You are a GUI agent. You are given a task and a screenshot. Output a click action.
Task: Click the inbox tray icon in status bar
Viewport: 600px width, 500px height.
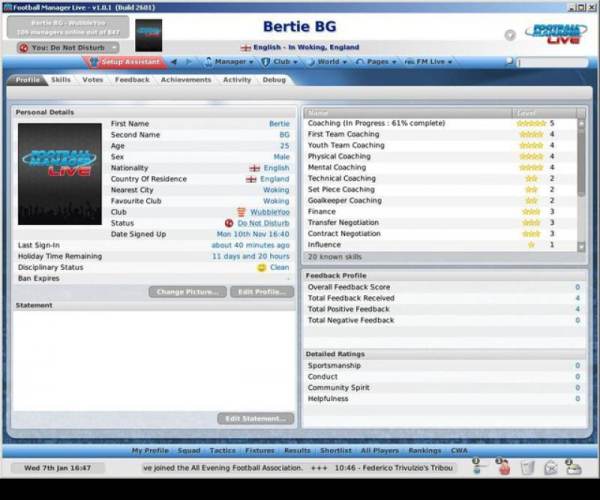(x=574, y=467)
